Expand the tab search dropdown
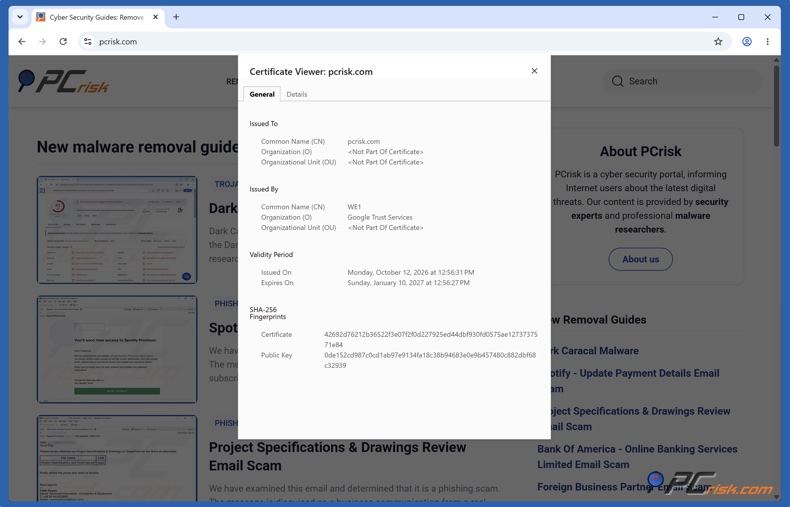 pyautogui.click(x=20, y=17)
